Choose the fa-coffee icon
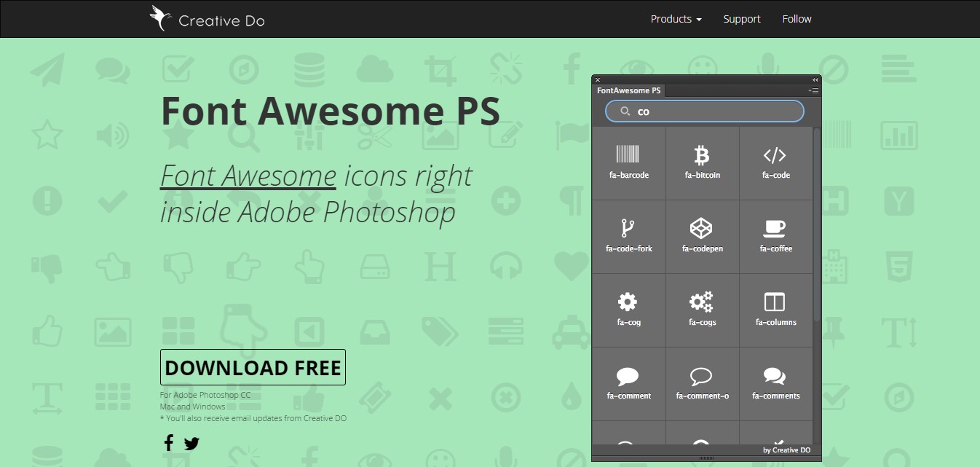980x467 pixels. [x=775, y=235]
